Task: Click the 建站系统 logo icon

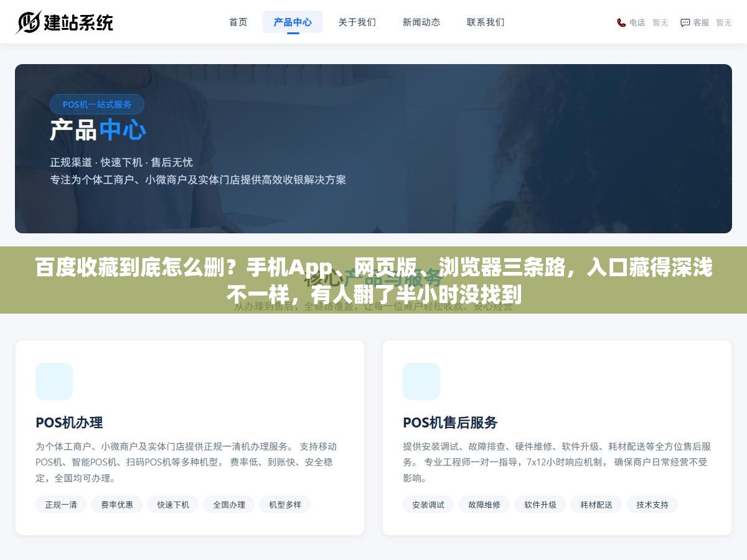Action: (28, 22)
